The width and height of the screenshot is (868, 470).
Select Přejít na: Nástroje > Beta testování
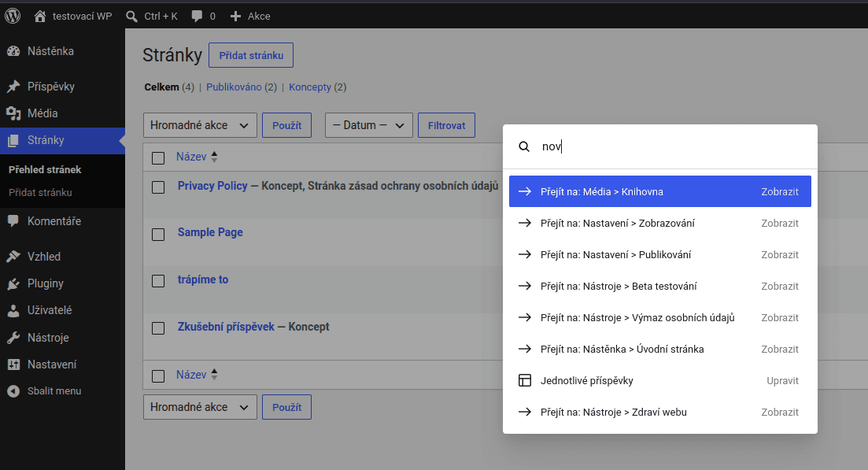(660, 287)
